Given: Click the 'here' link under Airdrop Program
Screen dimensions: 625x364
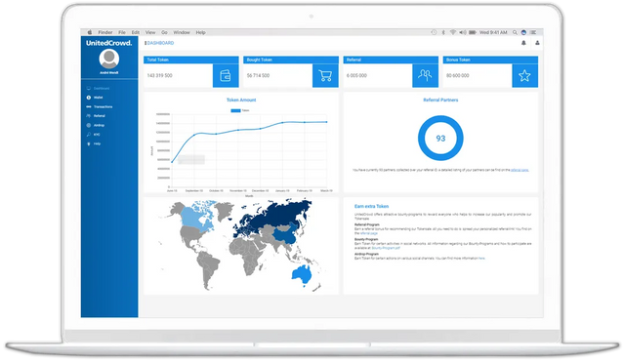Looking at the screenshot, I should 481,259.
